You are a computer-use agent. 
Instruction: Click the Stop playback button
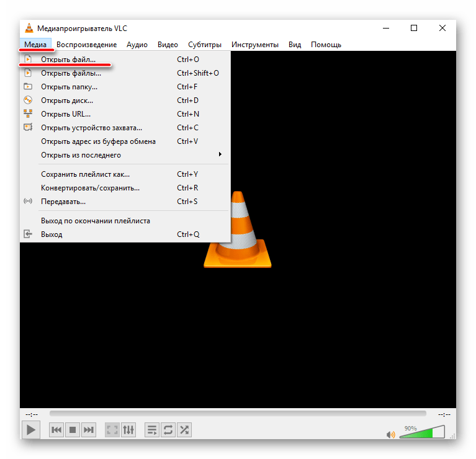pos(73,430)
